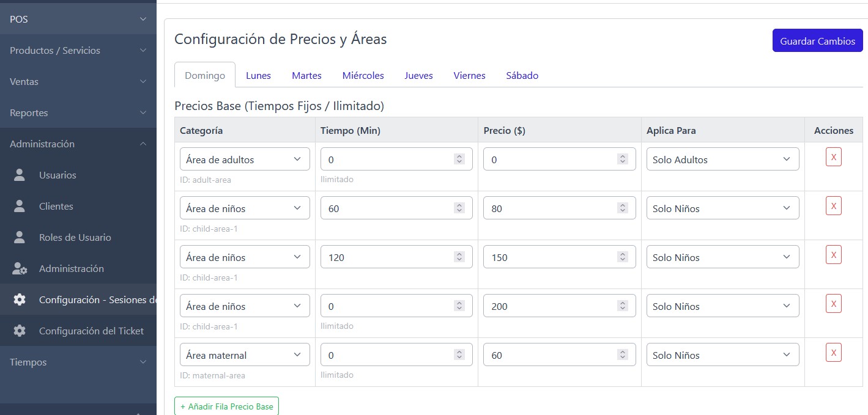
Task: Open category dropdown in 120-minute row
Action: click(245, 257)
